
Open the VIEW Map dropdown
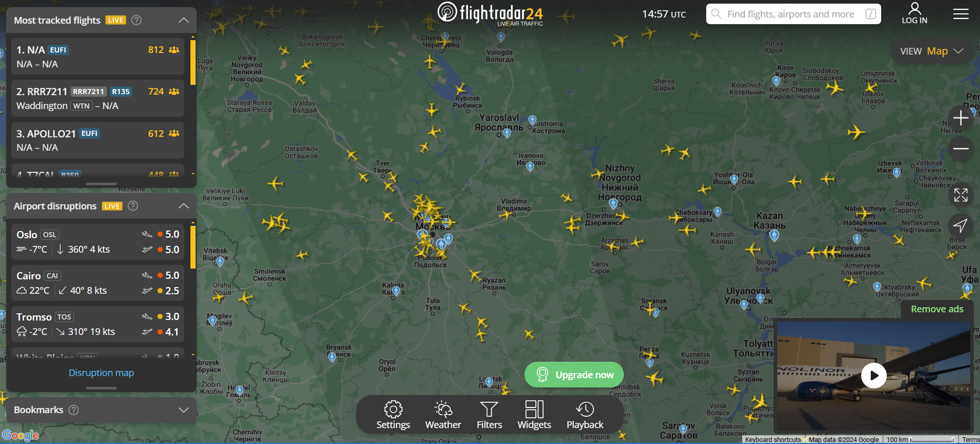pyautogui.click(x=932, y=51)
